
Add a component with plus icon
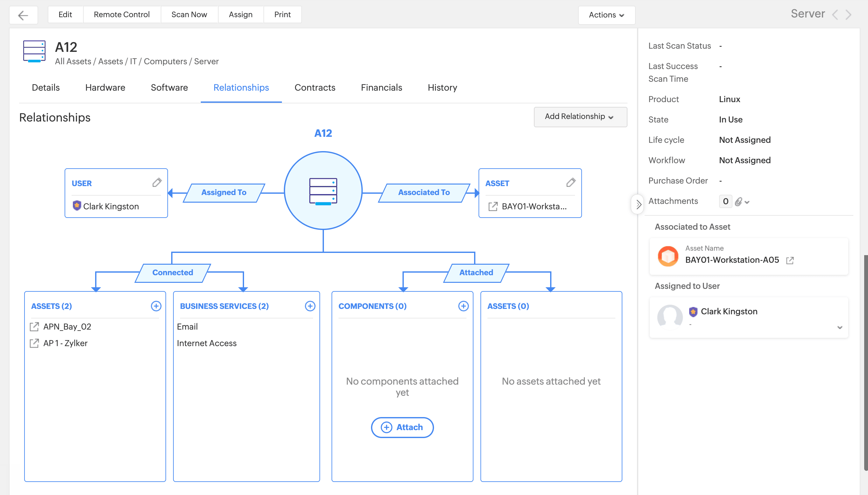pos(463,306)
